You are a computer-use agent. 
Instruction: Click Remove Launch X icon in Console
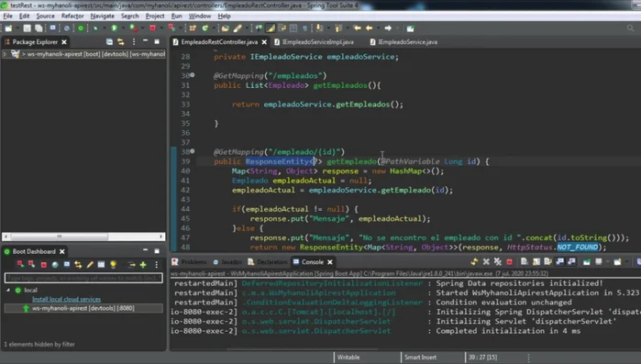(x=486, y=261)
